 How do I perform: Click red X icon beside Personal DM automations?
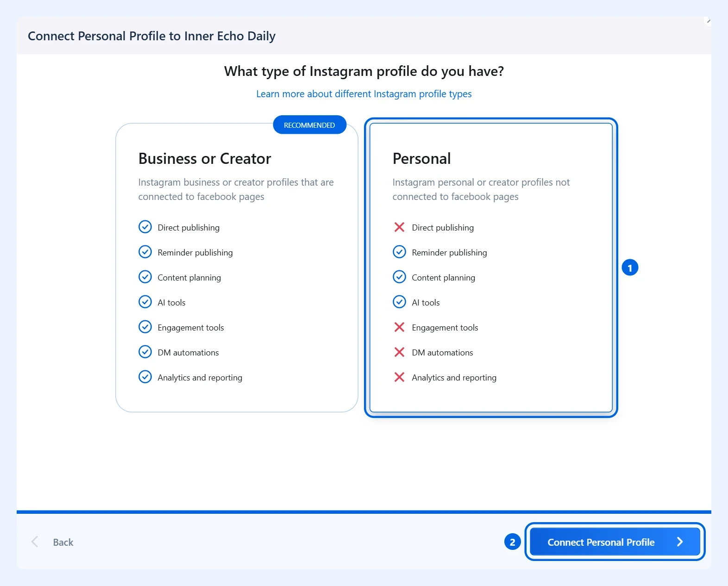tap(399, 352)
